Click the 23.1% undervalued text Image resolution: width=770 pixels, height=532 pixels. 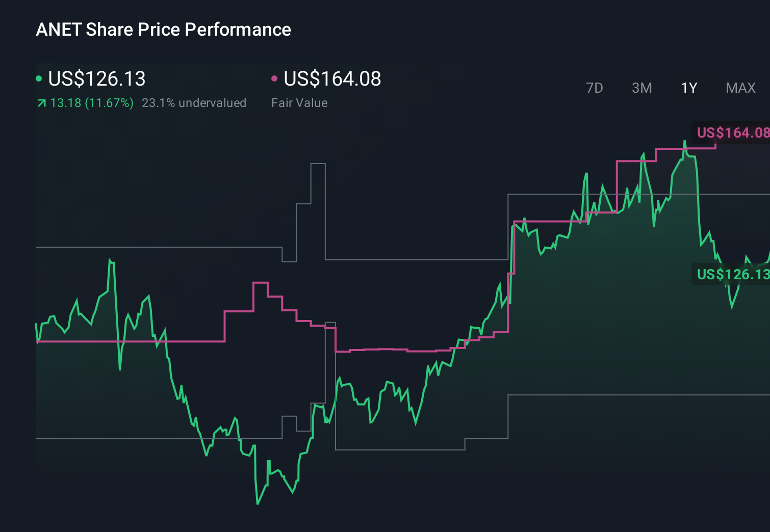(195, 102)
